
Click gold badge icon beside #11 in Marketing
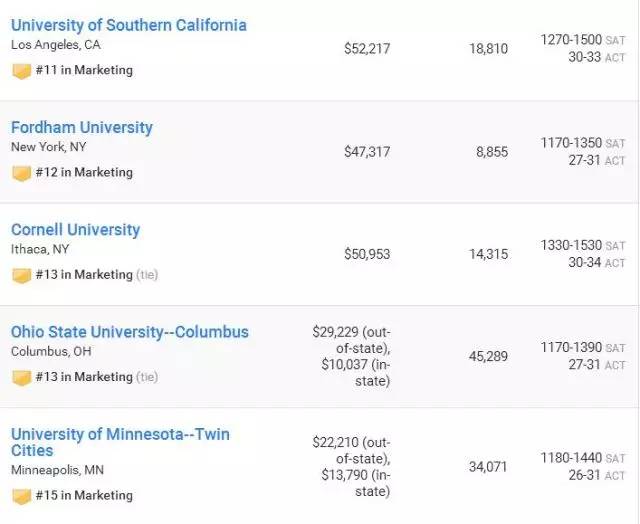click(22, 71)
